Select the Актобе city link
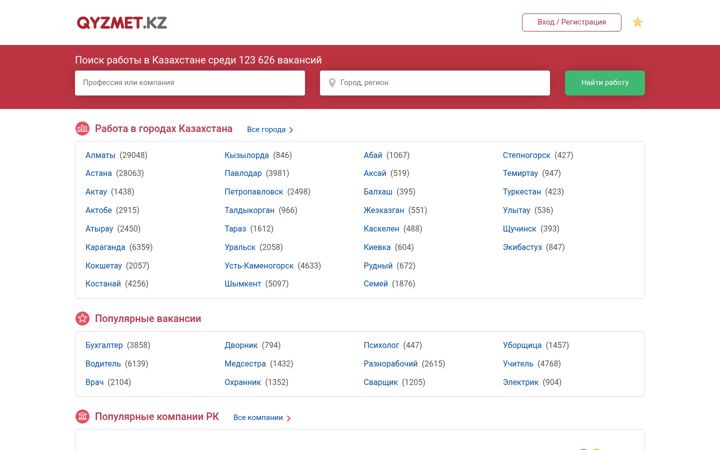Image resolution: width=720 pixels, height=450 pixels. 98,210
